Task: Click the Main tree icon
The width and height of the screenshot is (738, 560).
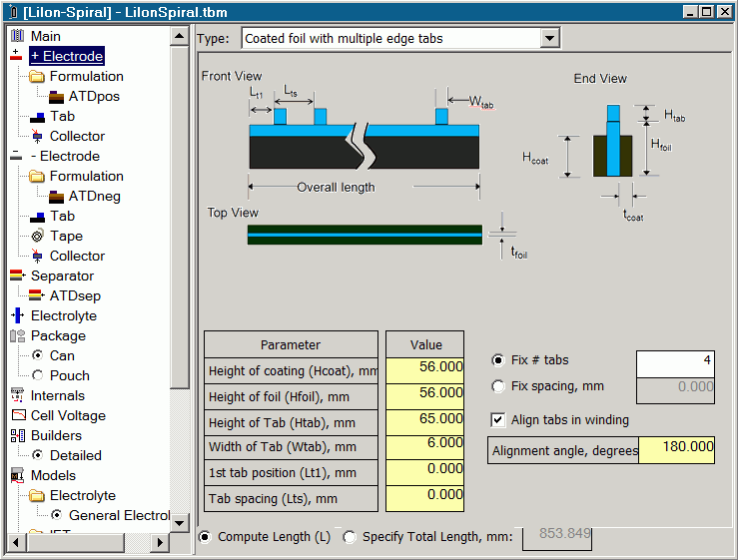Action: pos(17,36)
